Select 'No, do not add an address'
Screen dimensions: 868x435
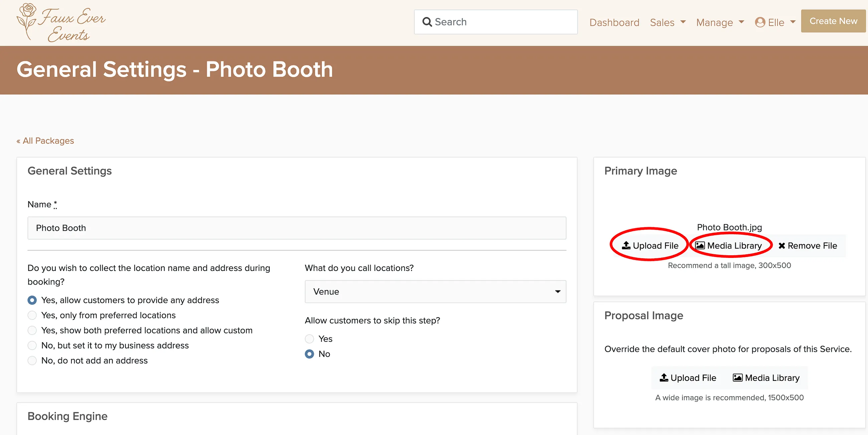point(32,360)
